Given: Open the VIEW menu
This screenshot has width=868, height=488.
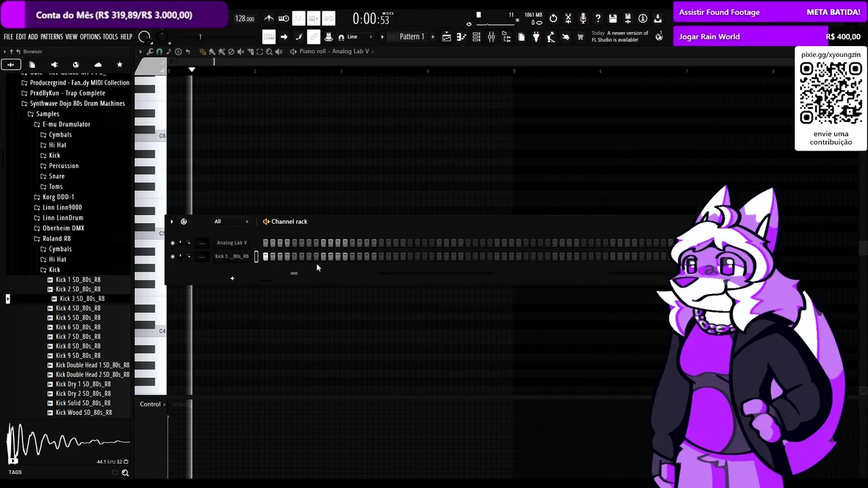Looking at the screenshot, I should (71, 37).
